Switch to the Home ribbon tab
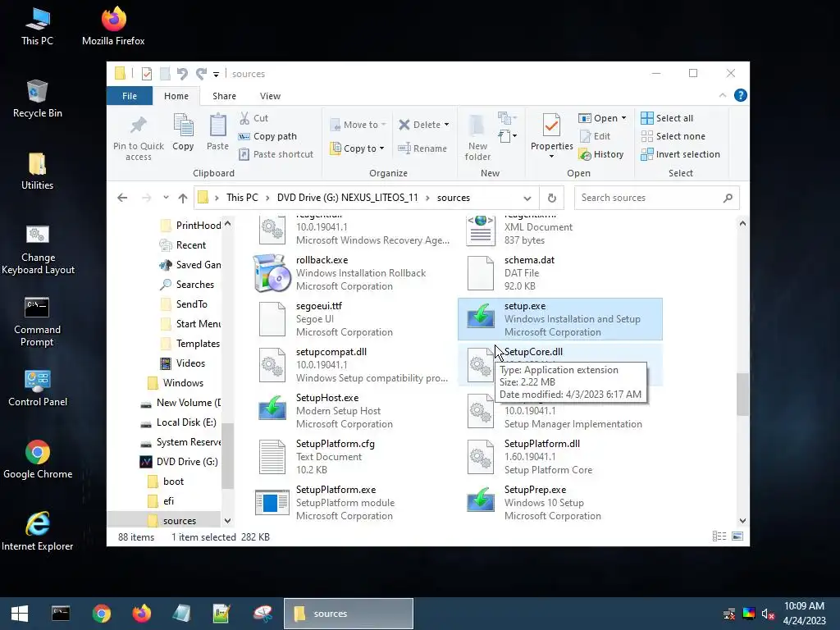 176,96
